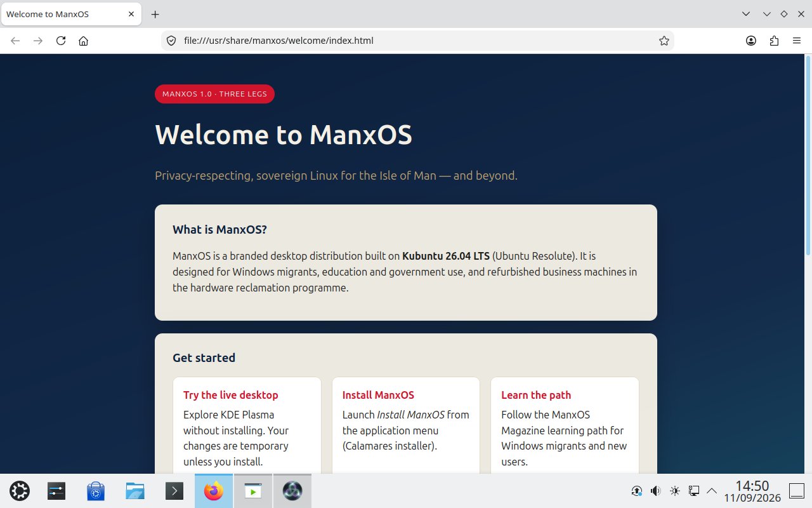Viewport: 812px width, 508px height.
Task: Click the page vertical scrollbar thumb
Action: 808,156
